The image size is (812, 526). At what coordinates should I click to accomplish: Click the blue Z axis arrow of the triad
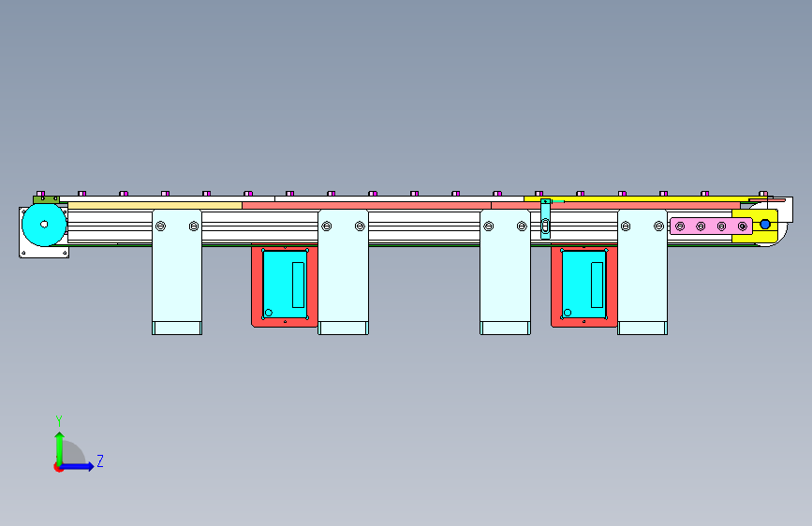(x=78, y=466)
